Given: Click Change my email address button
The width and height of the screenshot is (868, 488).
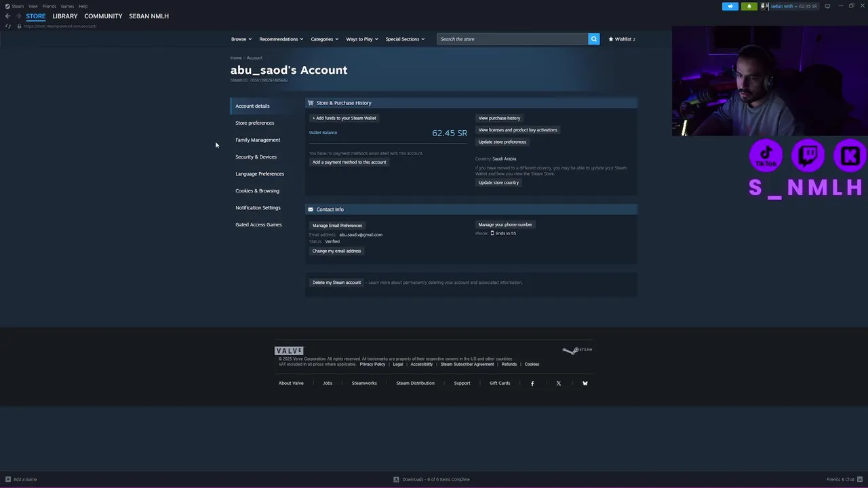Looking at the screenshot, I should [x=336, y=251].
